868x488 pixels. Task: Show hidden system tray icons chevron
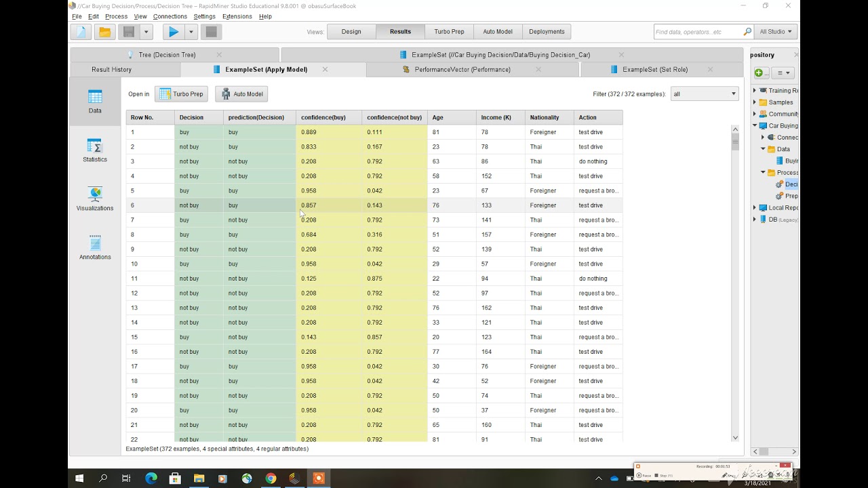click(x=599, y=479)
